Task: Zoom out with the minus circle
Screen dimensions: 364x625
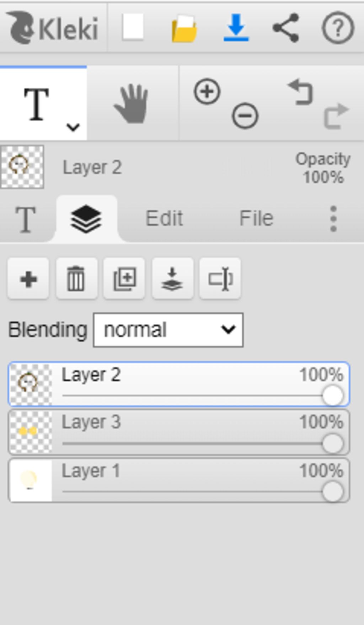Action: click(245, 116)
